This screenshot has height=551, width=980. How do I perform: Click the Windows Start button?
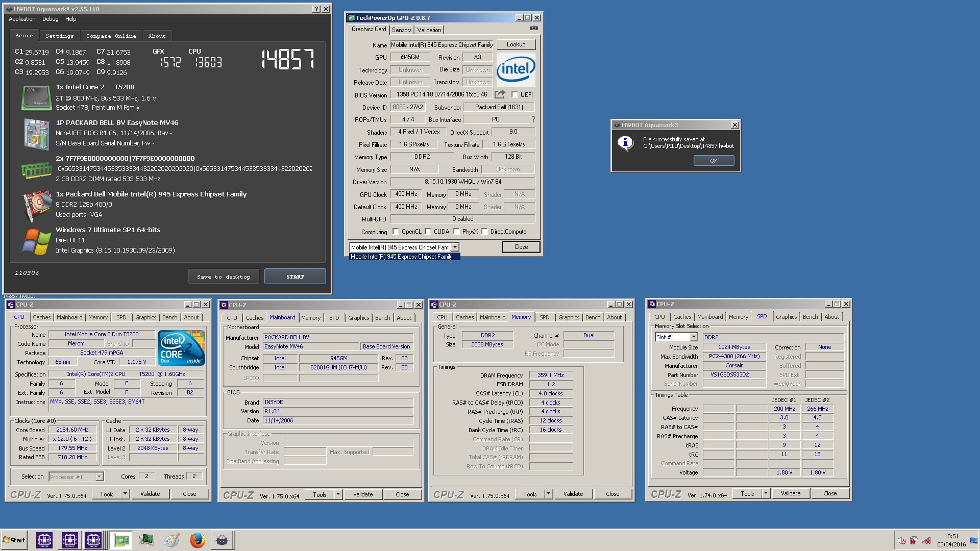(x=14, y=540)
